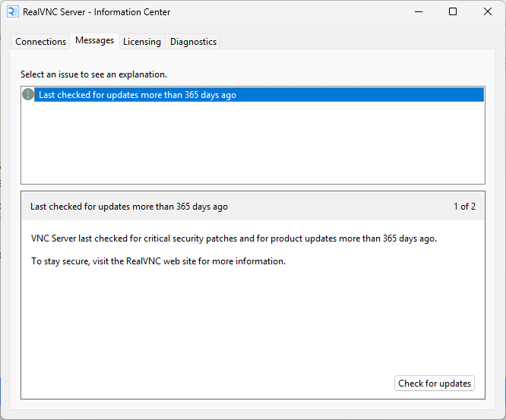Click the explanation header 'Last checked for updates more than 365 days ago'
The width and height of the screenshot is (506, 420).
129,207
